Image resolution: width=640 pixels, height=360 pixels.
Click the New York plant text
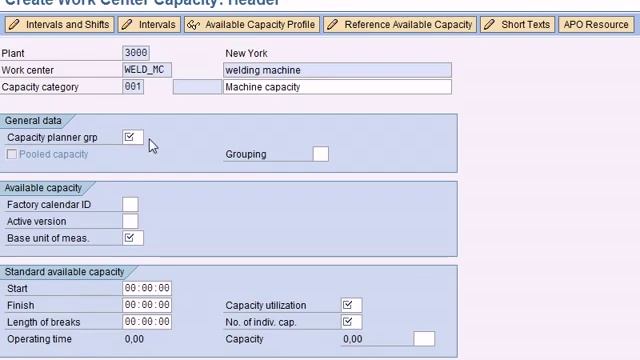[x=247, y=53]
